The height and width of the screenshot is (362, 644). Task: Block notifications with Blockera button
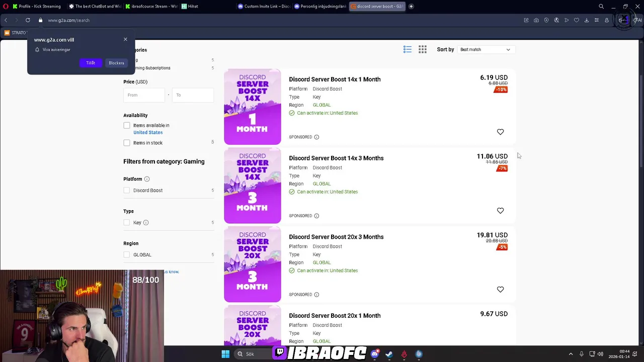tap(116, 63)
